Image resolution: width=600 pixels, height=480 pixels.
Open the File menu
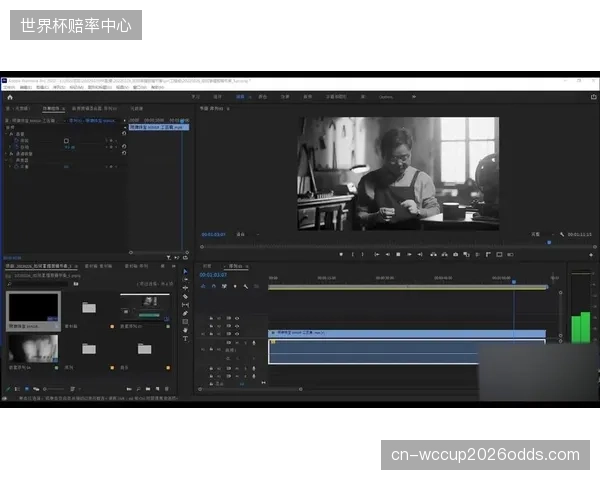[10, 88]
